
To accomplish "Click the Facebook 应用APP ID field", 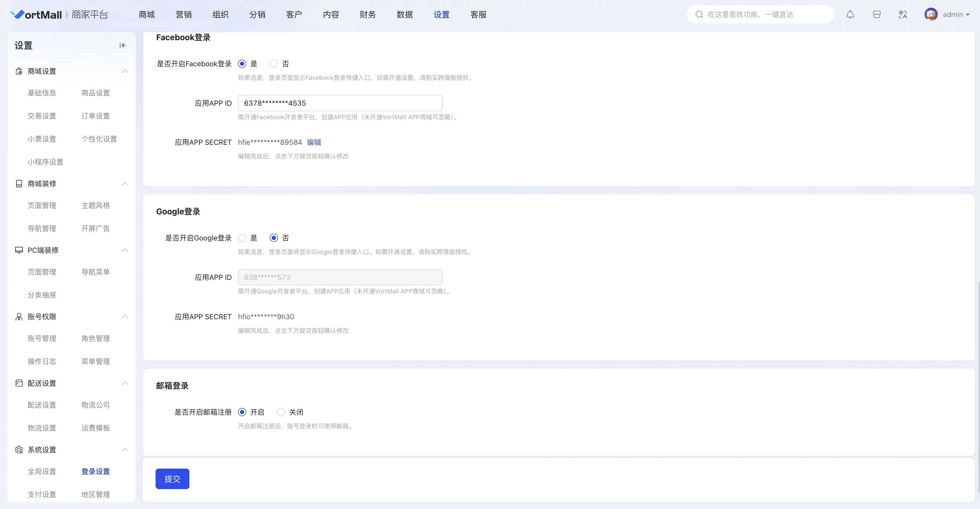I will tap(340, 103).
